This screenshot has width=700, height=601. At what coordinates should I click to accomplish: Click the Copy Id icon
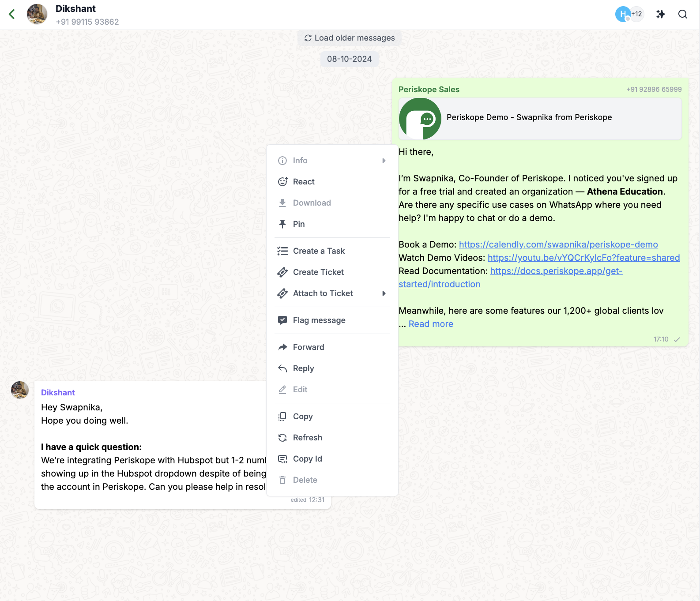click(282, 459)
